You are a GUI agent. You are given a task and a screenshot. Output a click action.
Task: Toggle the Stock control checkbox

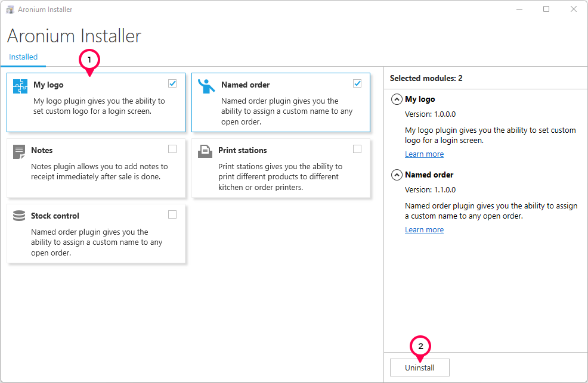click(x=172, y=214)
